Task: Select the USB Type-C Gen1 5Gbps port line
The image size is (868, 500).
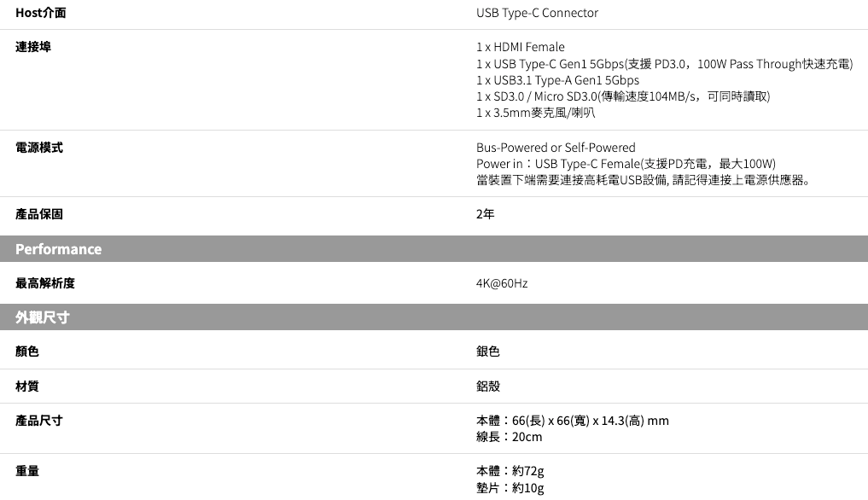Action: (x=664, y=64)
